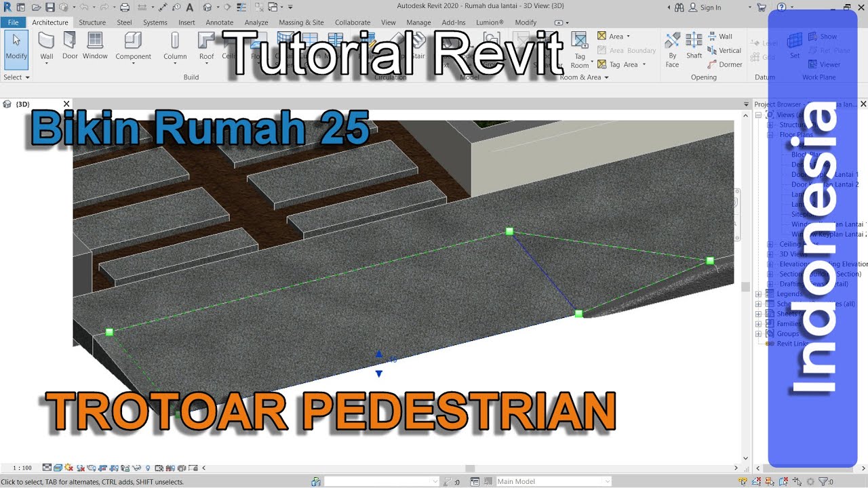Toggle Reveal Hidden Elements lightbulb
Screen dimensions: 868x488
click(148, 468)
